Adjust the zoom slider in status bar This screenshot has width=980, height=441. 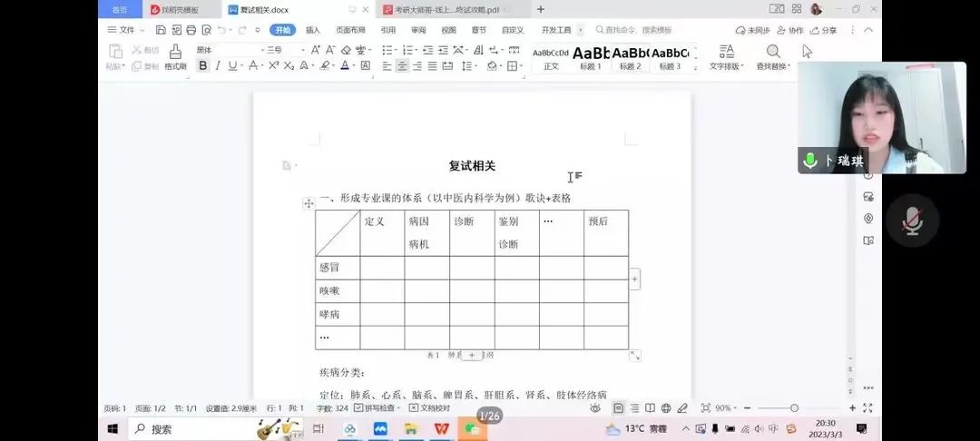click(794, 408)
